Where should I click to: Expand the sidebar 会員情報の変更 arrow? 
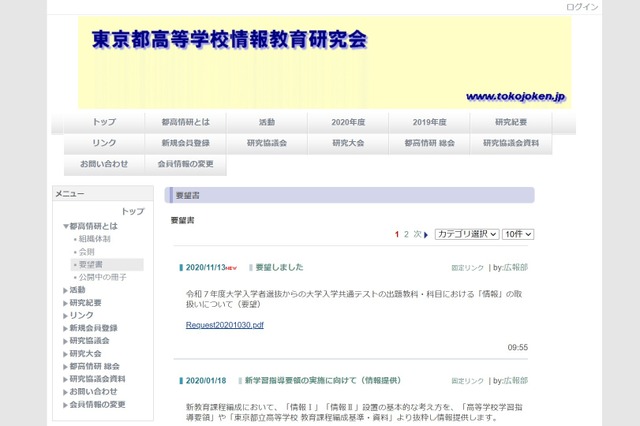tap(65, 405)
